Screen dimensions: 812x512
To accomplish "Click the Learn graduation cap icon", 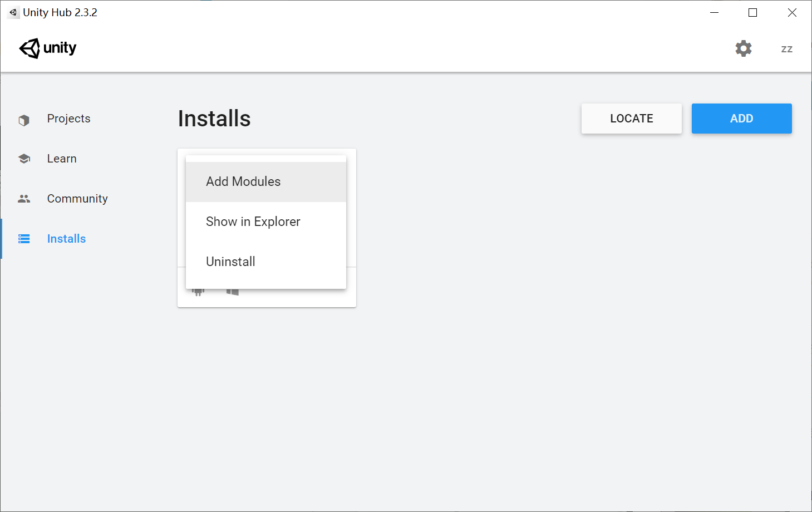I will point(24,158).
